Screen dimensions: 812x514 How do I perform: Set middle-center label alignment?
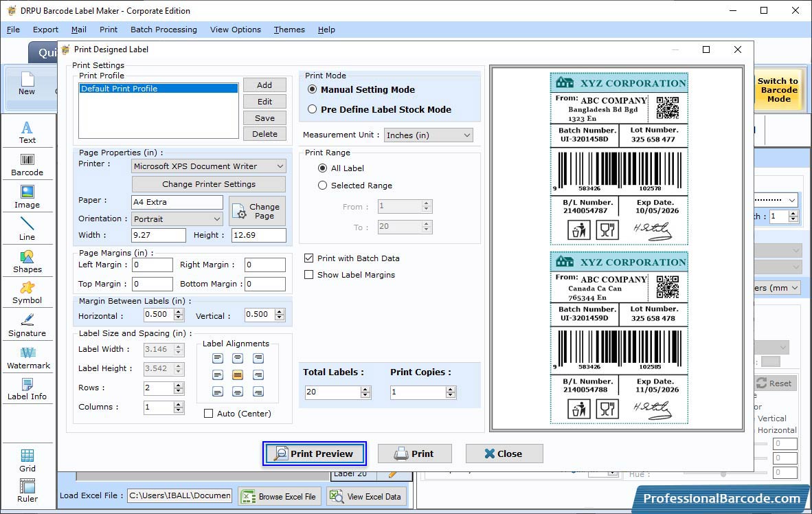238,375
